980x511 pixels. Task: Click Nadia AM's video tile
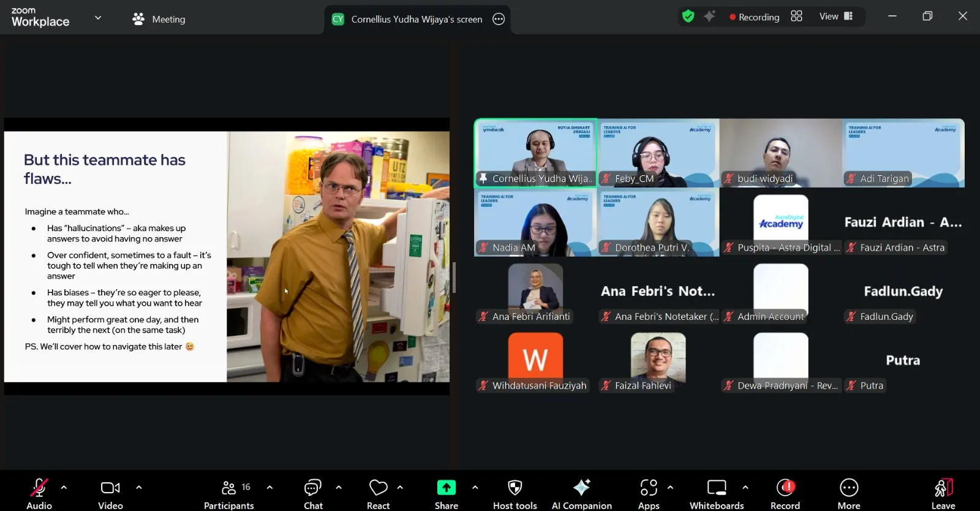point(536,222)
